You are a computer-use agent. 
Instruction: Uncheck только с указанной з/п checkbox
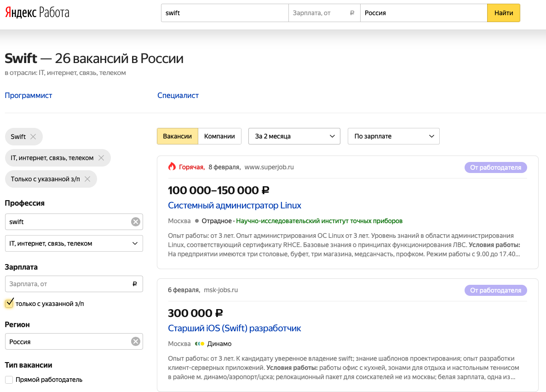point(9,303)
